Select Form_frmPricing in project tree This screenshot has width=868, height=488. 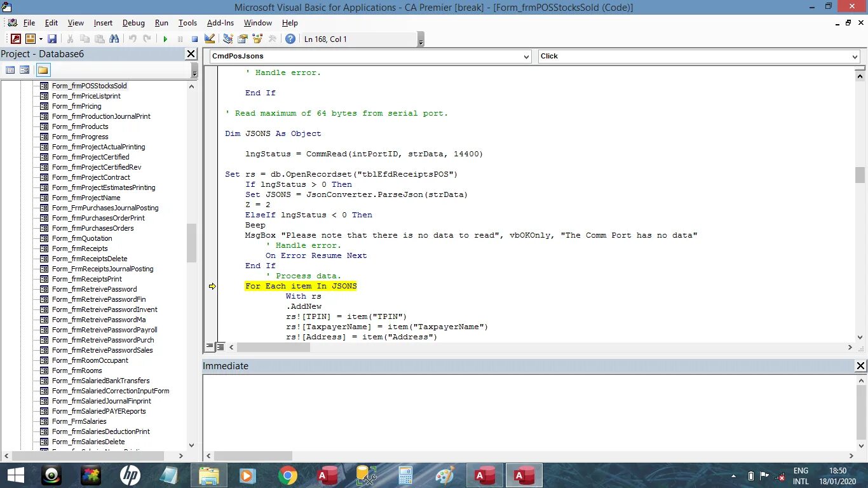(76, 106)
